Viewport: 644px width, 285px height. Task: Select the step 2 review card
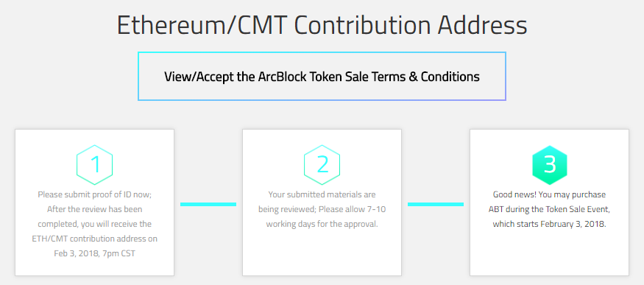[x=322, y=203]
